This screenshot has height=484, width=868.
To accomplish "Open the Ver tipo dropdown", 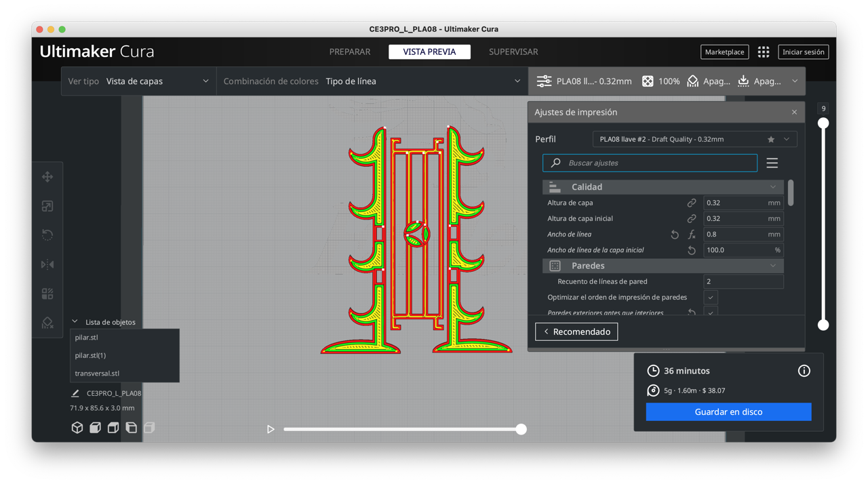I will [x=139, y=81].
